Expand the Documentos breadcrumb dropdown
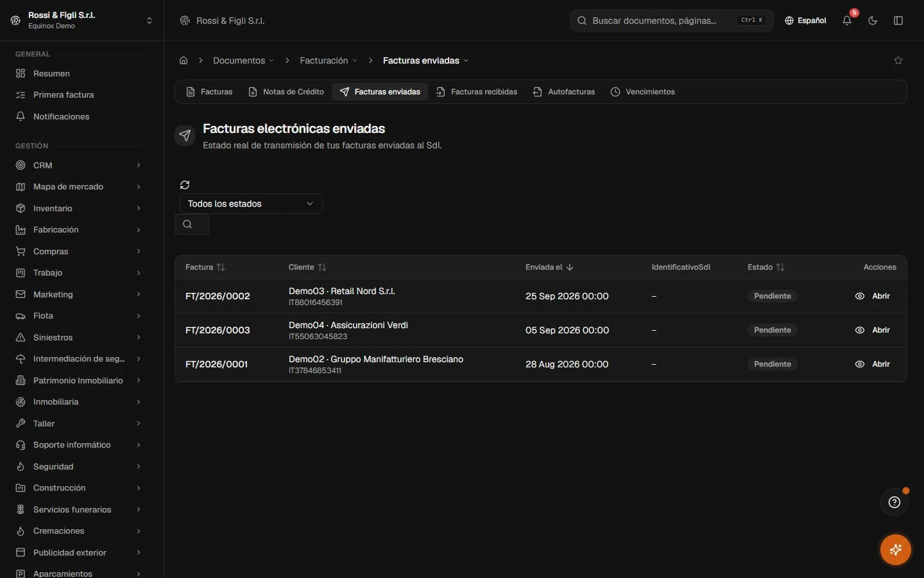The image size is (924, 578). (x=243, y=60)
